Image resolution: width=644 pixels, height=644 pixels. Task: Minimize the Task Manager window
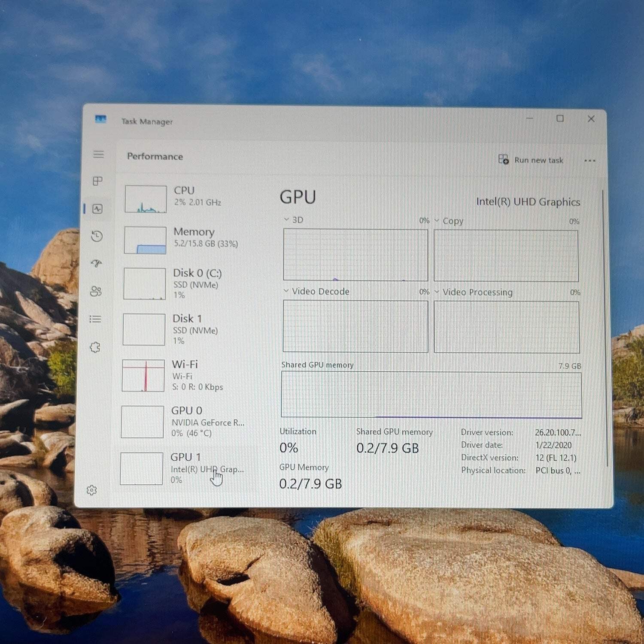[530, 118]
